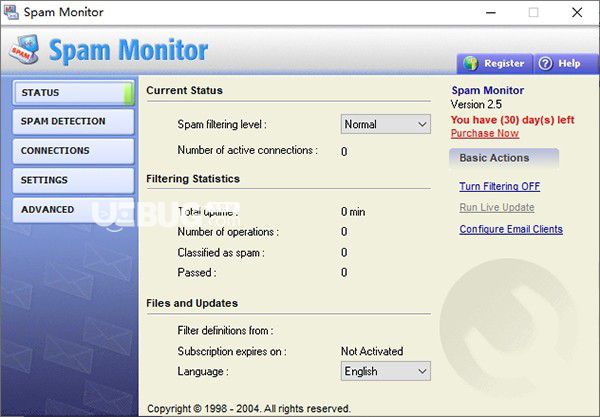Click the small app icon in title bar

(x=11, y=12)
